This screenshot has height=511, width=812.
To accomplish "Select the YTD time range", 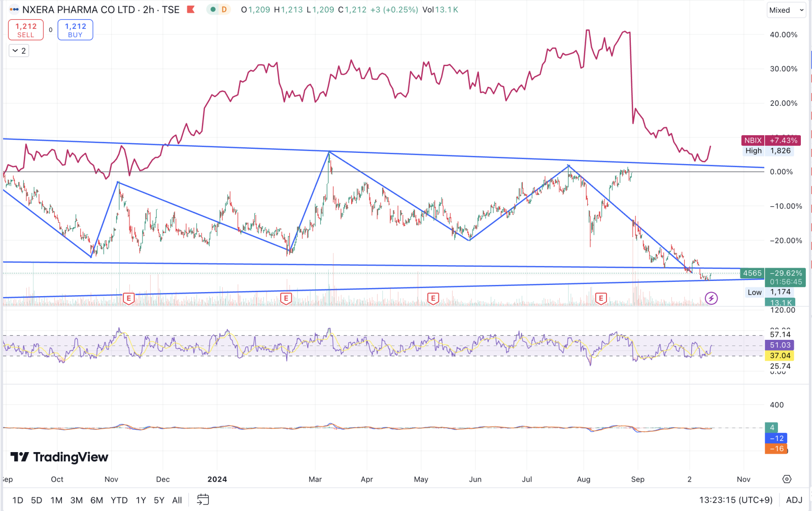I will [119, 500].
